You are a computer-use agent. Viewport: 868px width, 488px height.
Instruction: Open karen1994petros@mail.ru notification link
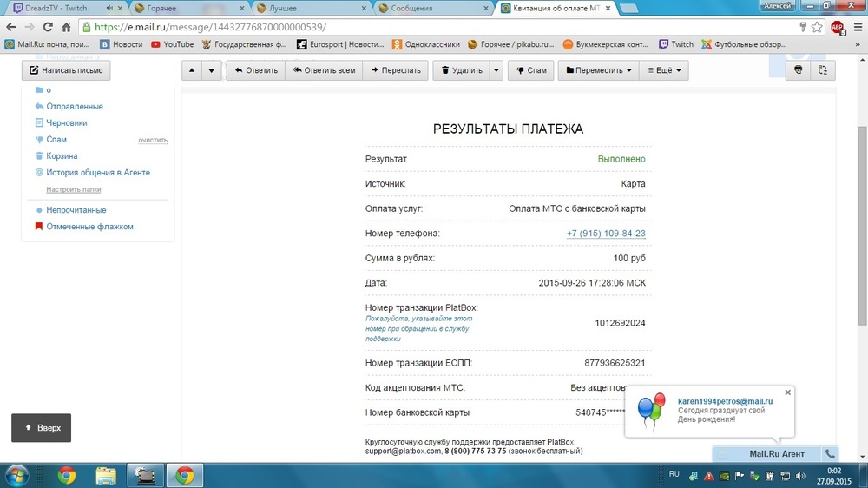(x=725, y=401)
